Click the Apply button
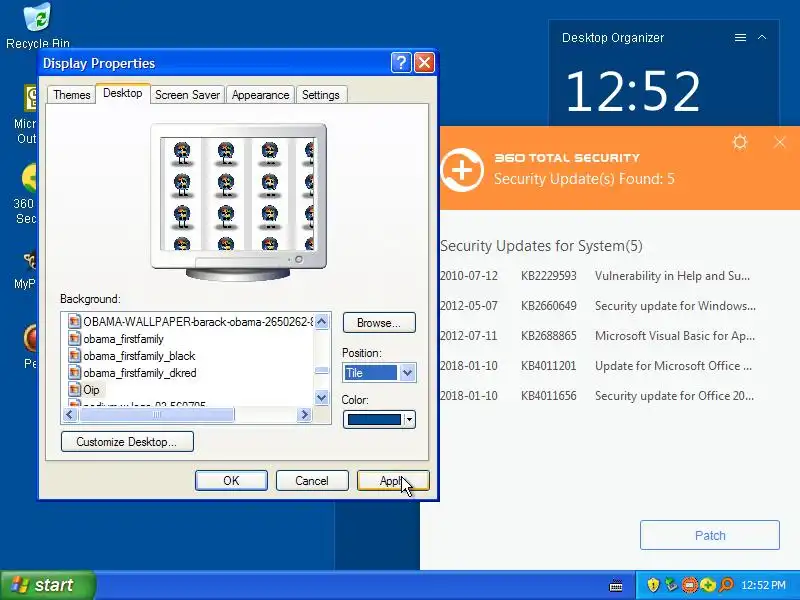800x600 pixels. (x=393, y=481)
